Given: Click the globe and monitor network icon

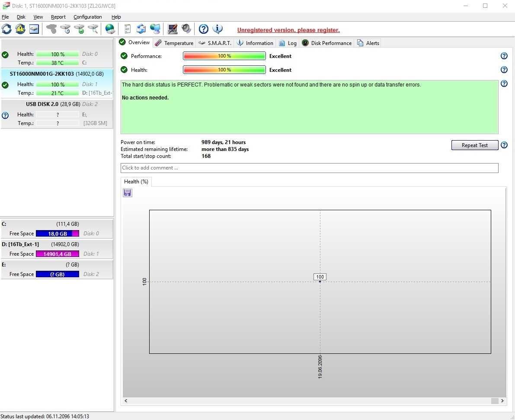Looking at the screenshot, I should coord(155,29).
